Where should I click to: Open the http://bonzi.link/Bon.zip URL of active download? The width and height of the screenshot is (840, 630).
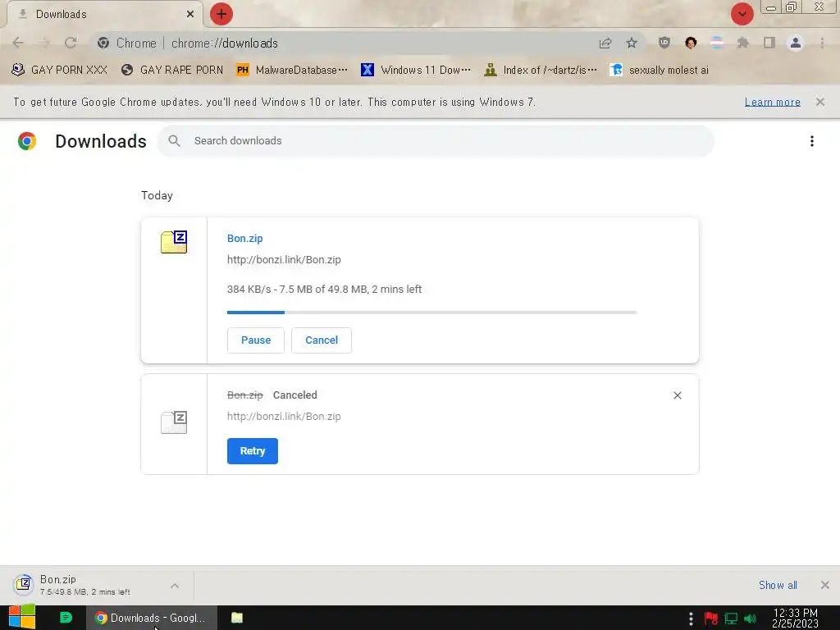click(284, 260)
